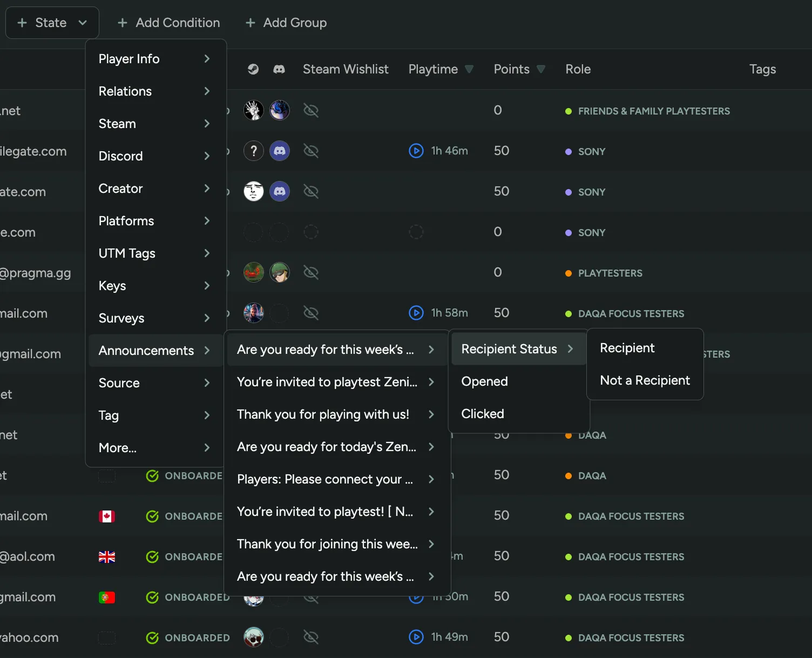Screen dimensions: 812x658
Task: Toggle hidden wishlist eye icon in first row
Action: 311,110
